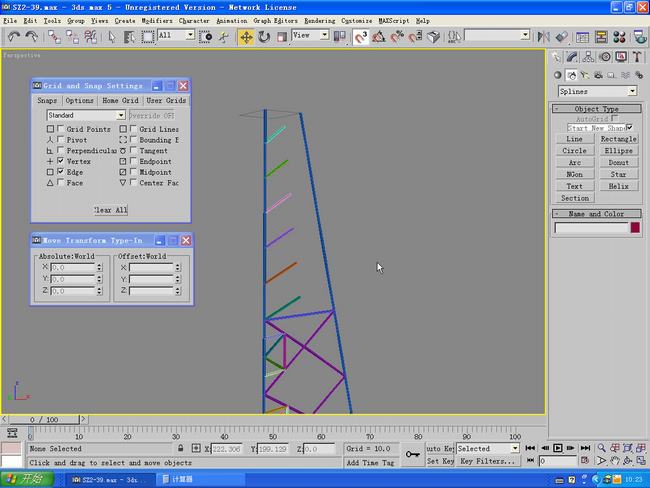Viewport: 650px width, 488px height.
Task: Switch to the Home Grid tab
Action: (120, 100)
